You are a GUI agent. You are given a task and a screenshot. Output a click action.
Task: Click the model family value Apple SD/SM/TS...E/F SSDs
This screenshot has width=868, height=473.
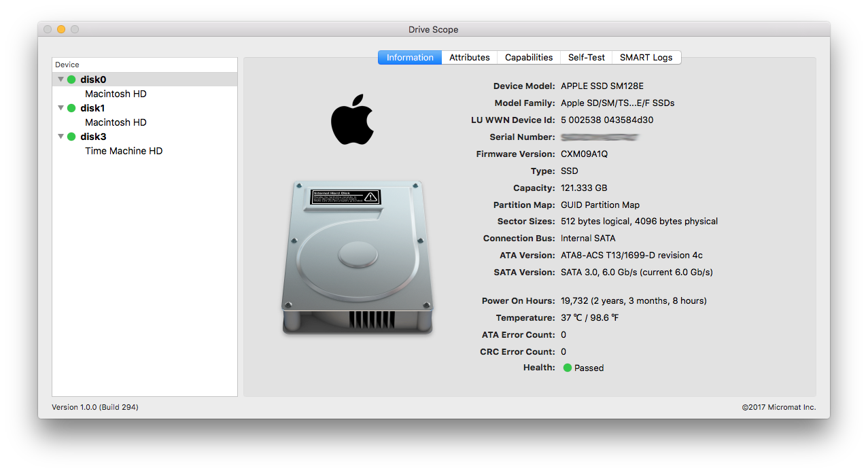point(617,103)
